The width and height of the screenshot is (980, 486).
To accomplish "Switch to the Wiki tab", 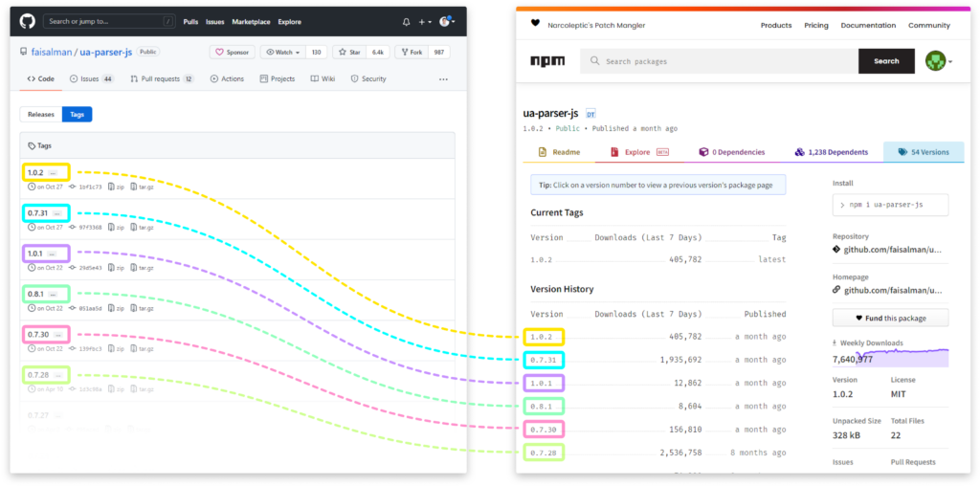I will click(323, 79).
